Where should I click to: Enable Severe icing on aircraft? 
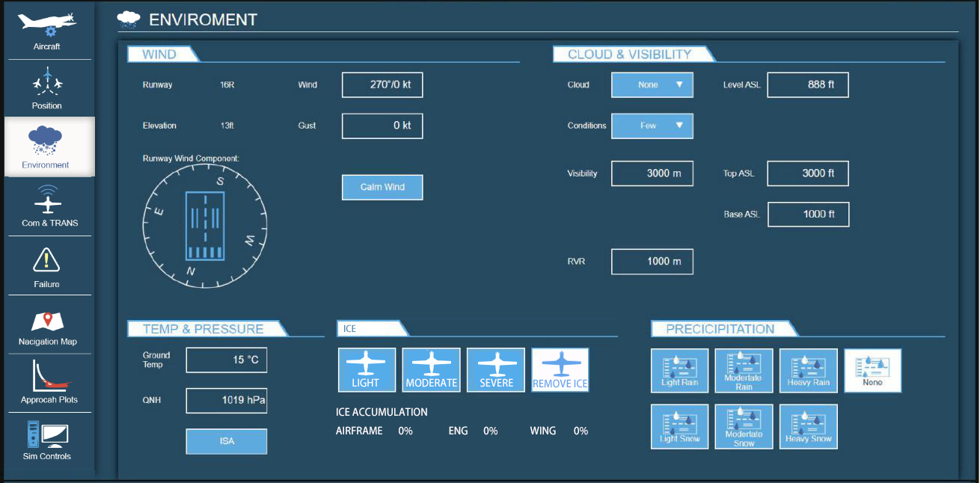[495, 370]
